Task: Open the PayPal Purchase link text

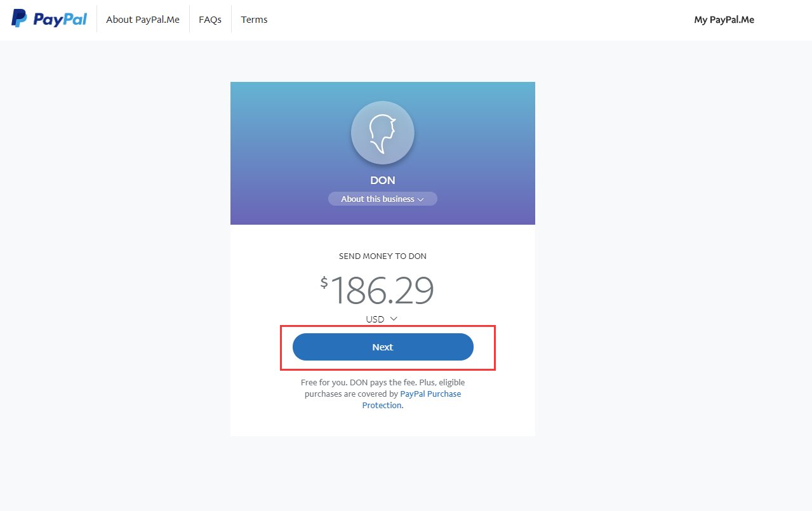Action: 430,394
